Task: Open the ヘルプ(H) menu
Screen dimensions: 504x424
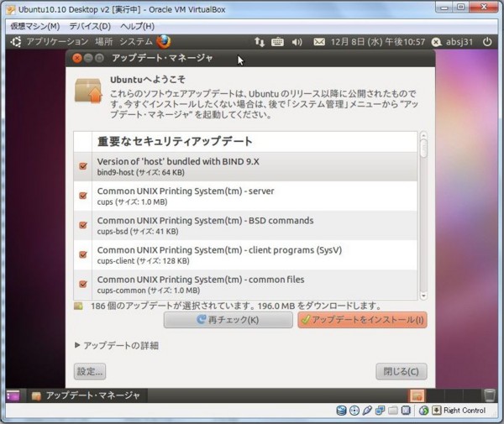Action: tap(137, 26)
